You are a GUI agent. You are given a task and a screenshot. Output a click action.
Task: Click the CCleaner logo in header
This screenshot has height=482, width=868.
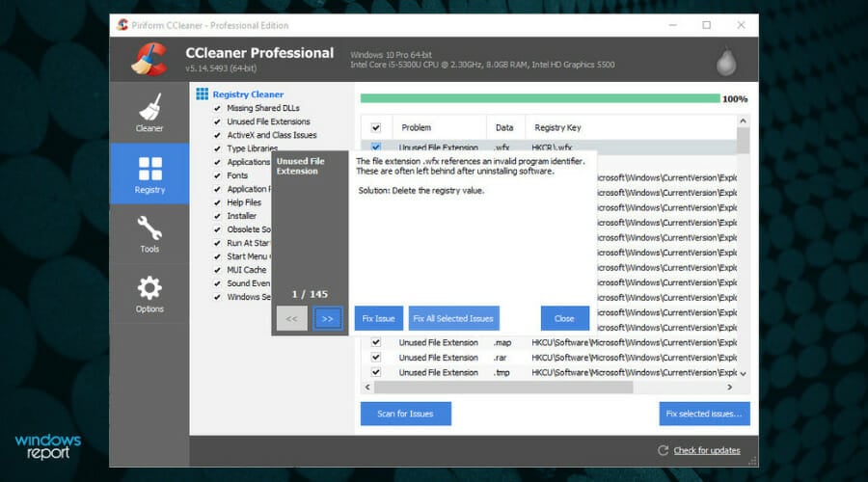click(149, 59)
